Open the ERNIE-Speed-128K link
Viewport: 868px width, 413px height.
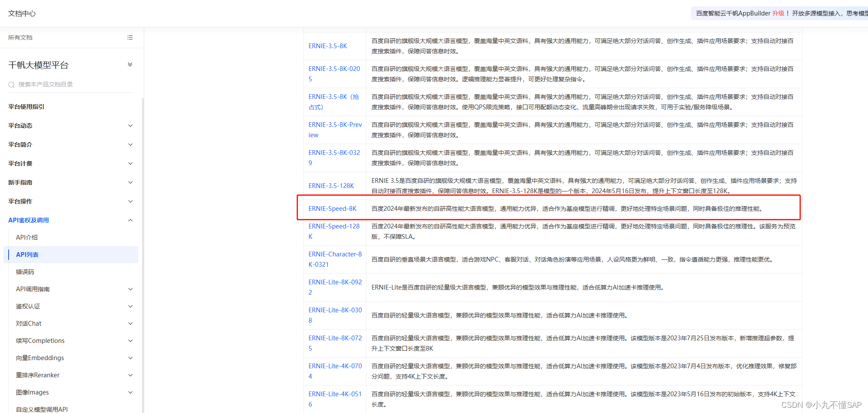tap(334, 231)
